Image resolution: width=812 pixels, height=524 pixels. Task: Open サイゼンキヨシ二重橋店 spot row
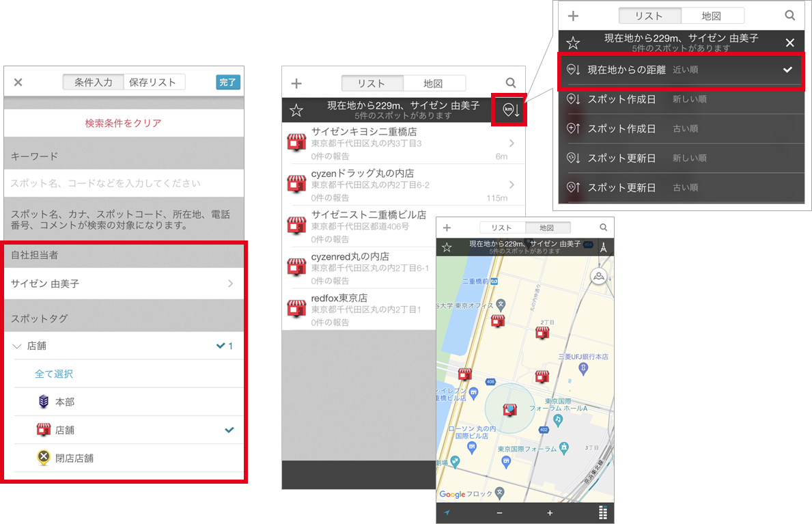pos(404,143)
